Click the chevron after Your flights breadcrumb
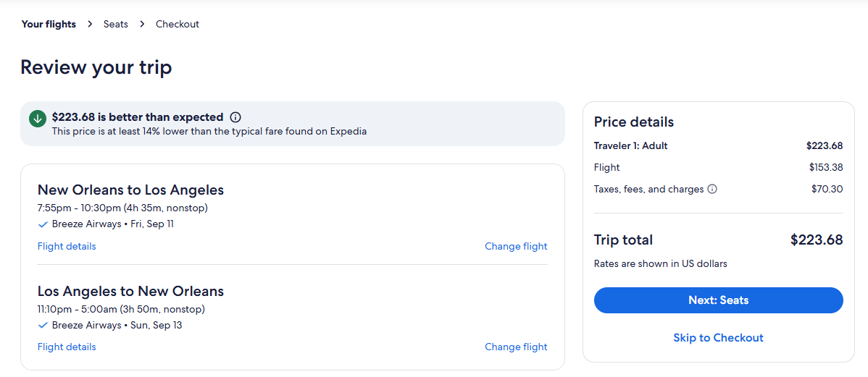868x377 pixels. (90, 25)
